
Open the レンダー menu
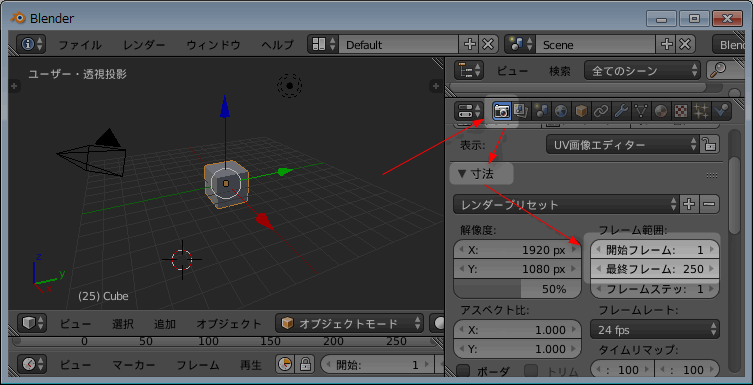[144, 45]
